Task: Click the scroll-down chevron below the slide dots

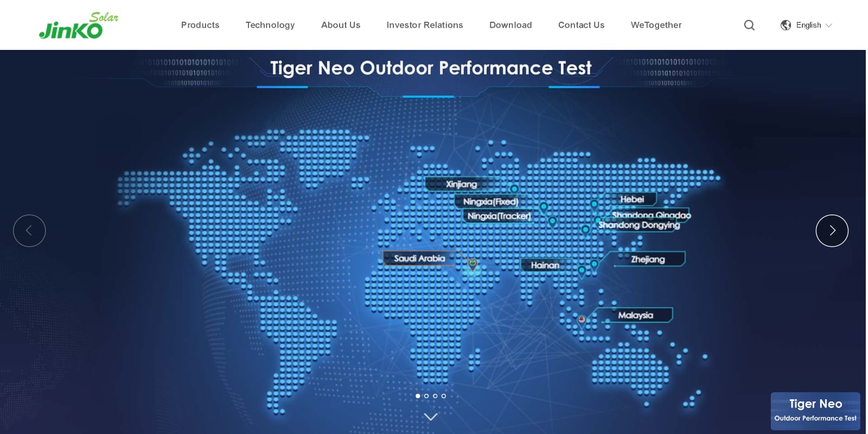Action: tap(431, 417)
